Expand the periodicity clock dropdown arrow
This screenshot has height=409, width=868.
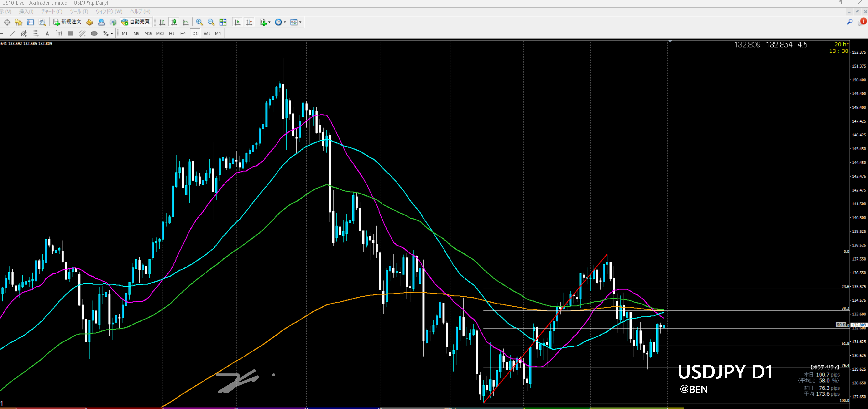[x=285, y=22]
